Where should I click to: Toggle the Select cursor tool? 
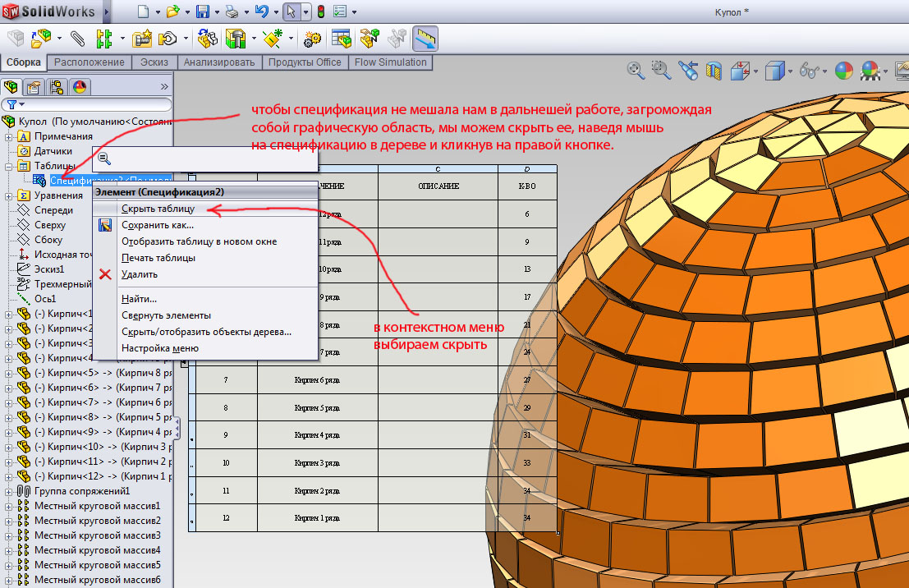pos(291,12)
